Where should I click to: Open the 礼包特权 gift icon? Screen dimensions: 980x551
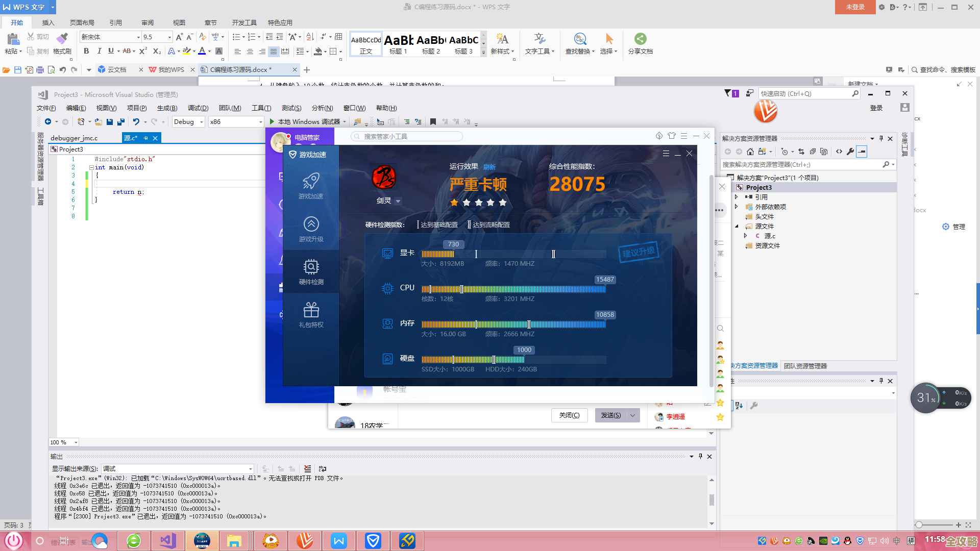(311, 310)
